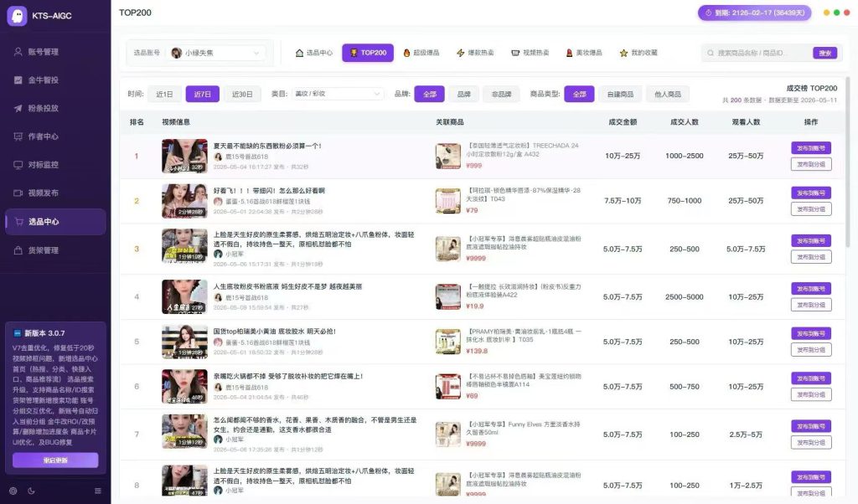Open rank 2 video thumbnail

(184, 201)
